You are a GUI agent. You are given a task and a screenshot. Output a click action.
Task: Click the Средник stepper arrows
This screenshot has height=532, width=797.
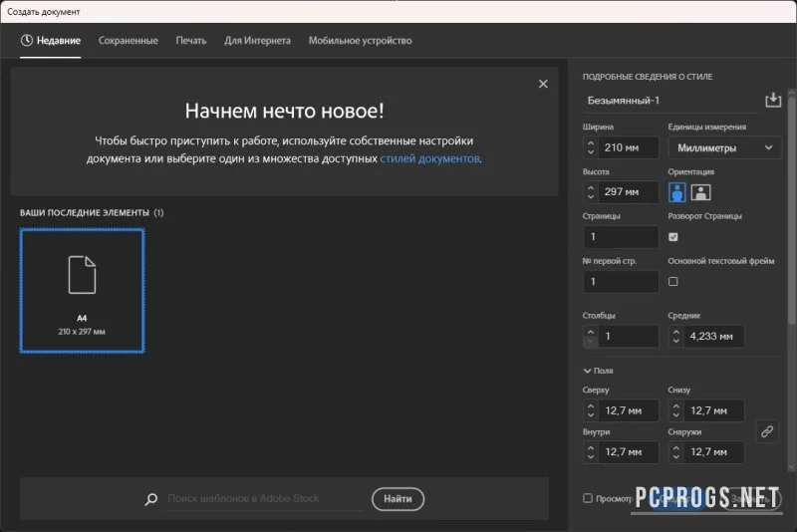click(675, 336)
